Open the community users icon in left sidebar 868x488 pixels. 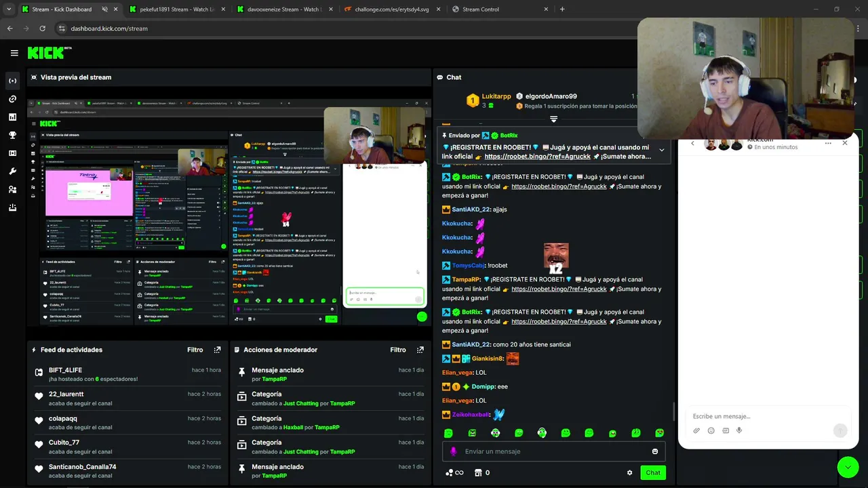[12, 190]
